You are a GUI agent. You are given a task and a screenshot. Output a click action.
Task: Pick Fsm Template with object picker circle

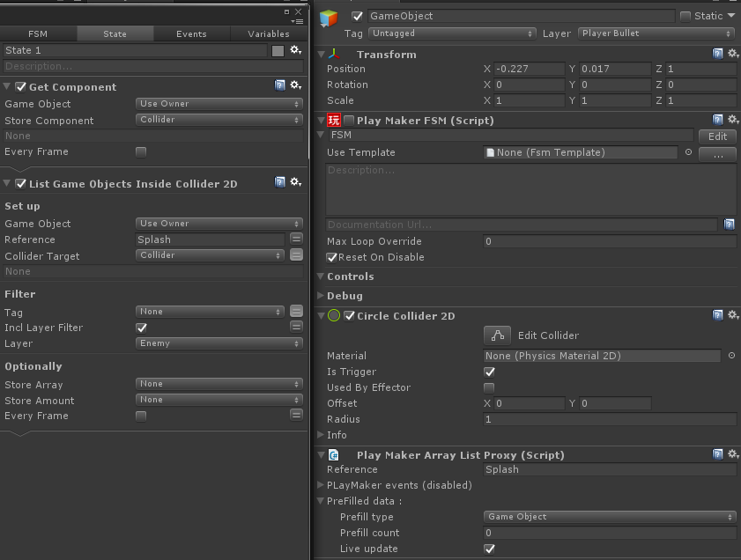coord(688,152)
